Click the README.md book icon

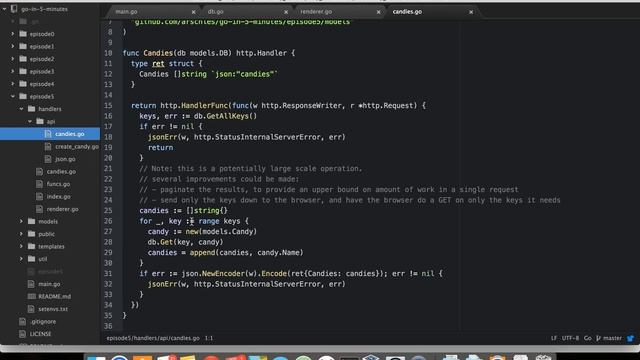click(31, 296)
